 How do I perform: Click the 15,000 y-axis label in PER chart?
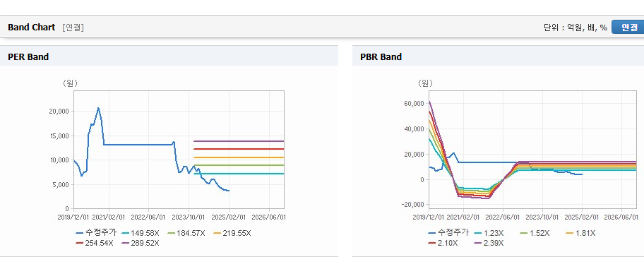click(x=59, y=136)
